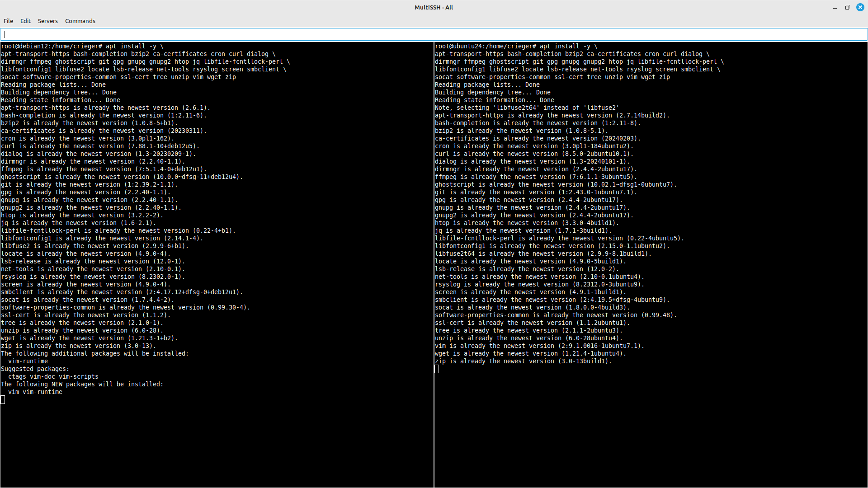Click libfuse2 2.9.9-6+b1 line in debian12
868x488 pixels.
(95, 246)
